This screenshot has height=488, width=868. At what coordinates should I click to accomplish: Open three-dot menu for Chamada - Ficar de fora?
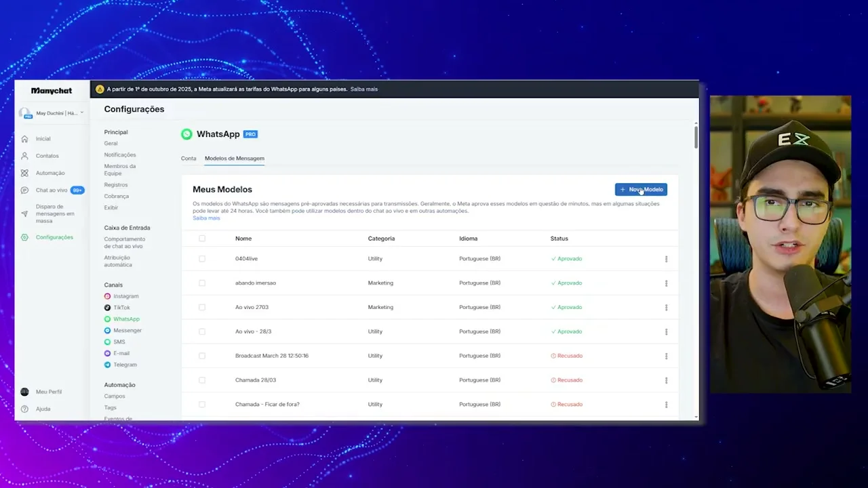pos(666,405)
